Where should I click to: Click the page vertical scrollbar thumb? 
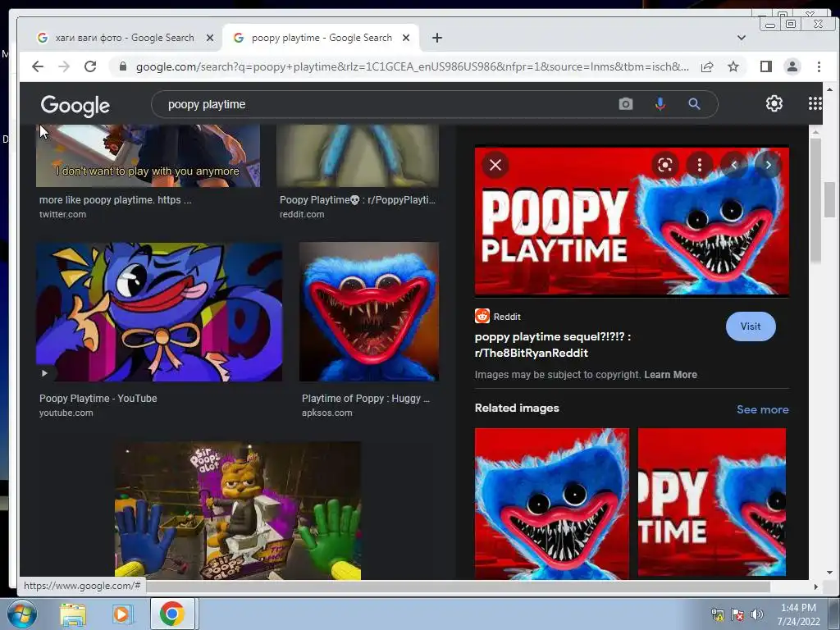click(829, 199)
